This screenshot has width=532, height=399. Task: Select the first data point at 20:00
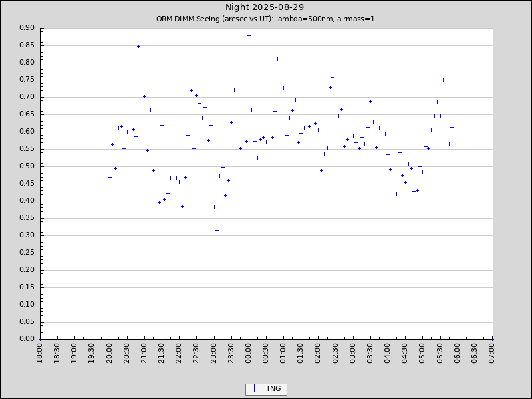coord(110,178)
